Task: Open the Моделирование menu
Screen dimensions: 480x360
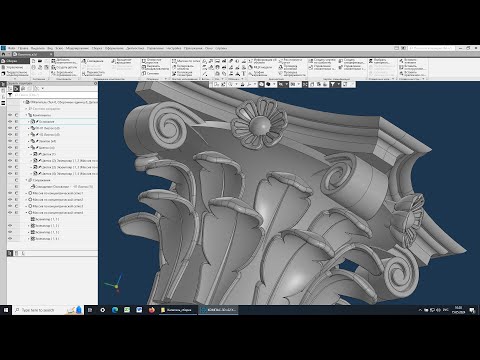Action: (x=77, y=48)
